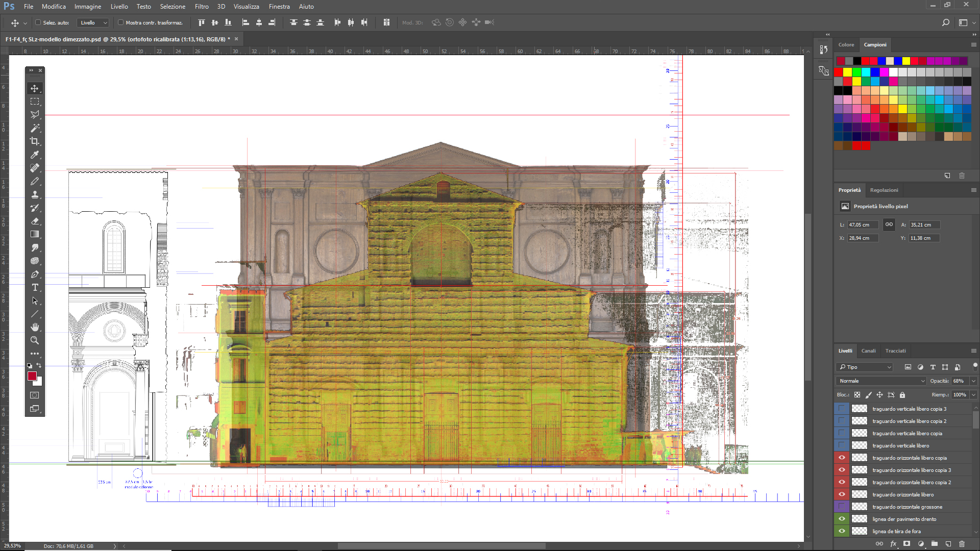Select the Eraser tool

[x=35, y=221]
